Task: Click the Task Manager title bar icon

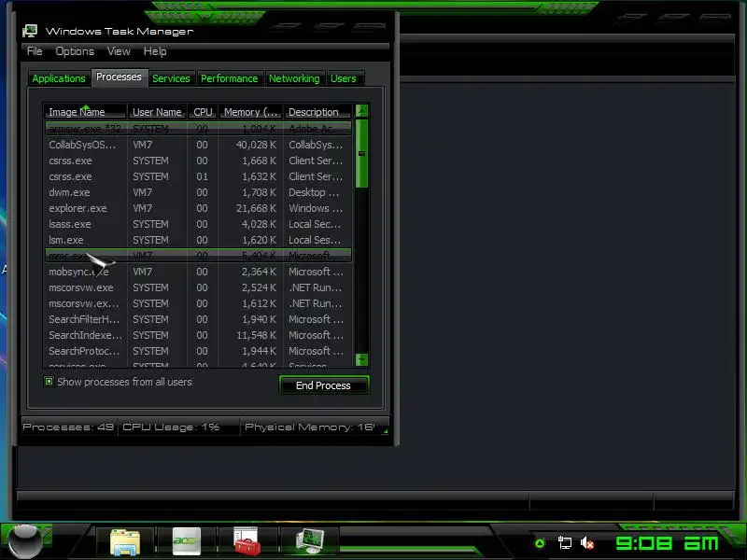Action: click(x=30, y=32)
